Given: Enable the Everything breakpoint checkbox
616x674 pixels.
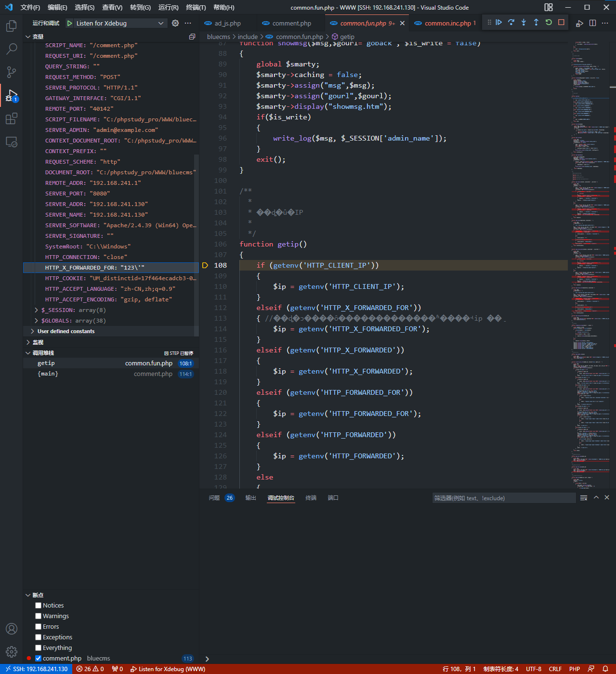Looking at the screenshot, I should pyautogui.click(x=38, y=648).
